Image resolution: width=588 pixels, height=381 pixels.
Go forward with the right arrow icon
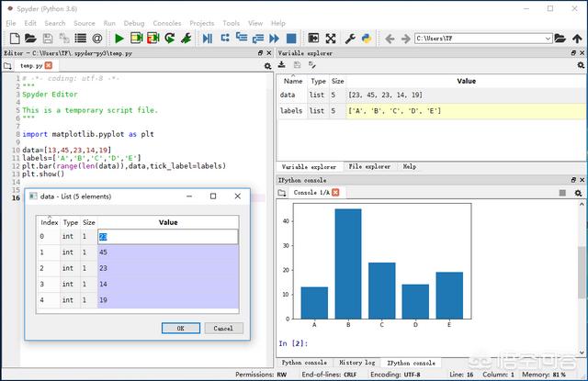(x=406, y=39)
